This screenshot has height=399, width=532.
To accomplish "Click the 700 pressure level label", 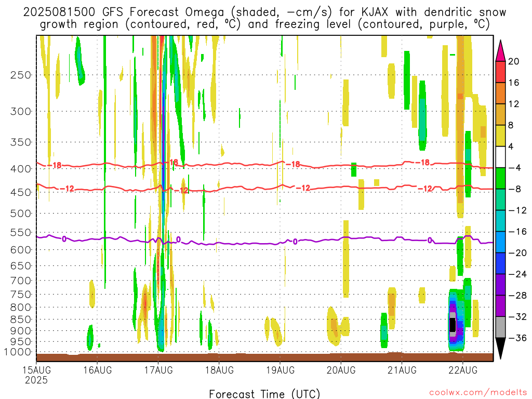I will click(x=21, y=281).
